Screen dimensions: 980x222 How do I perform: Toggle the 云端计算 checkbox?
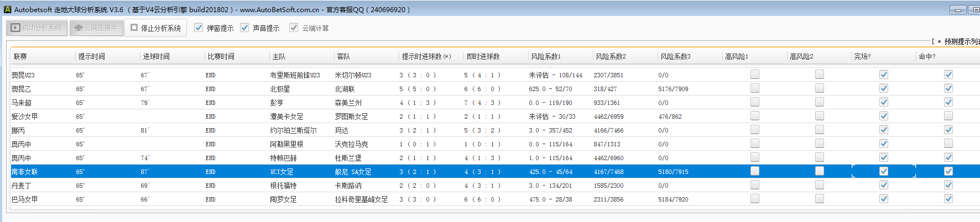tap(294, 28)
